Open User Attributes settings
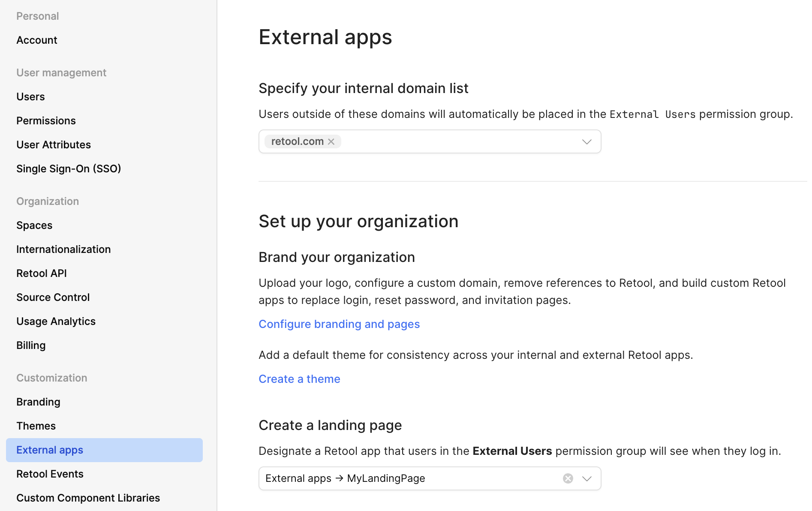 point(54,145)
